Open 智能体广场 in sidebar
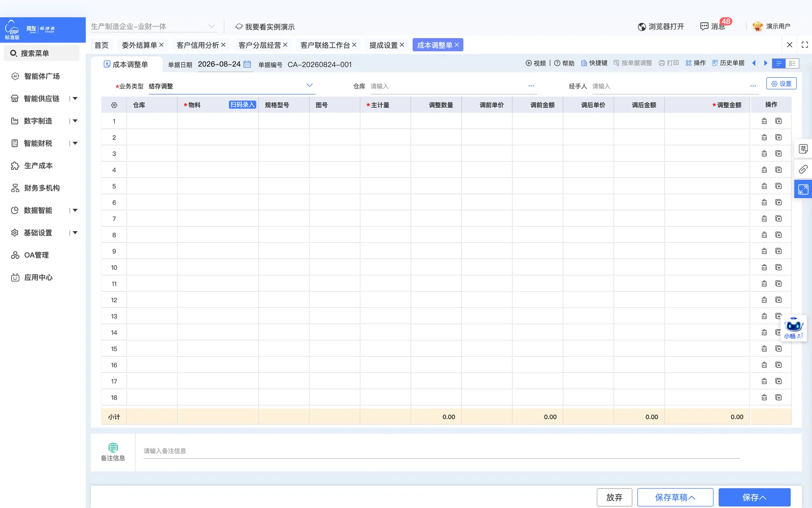Image resolution: width=812 pixels, height=508 pixels. (x=42, y=76)
